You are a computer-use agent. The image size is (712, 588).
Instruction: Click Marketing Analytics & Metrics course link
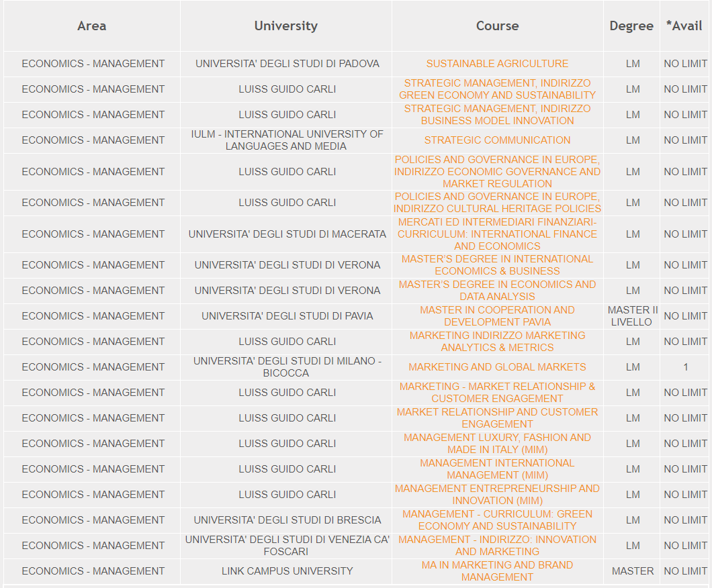497,342
